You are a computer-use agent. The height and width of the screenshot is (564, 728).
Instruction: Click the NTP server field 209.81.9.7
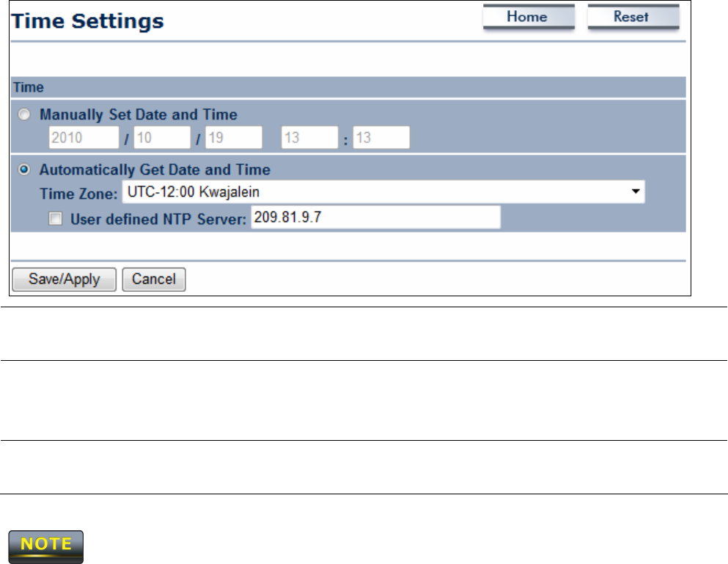point(375,217)
